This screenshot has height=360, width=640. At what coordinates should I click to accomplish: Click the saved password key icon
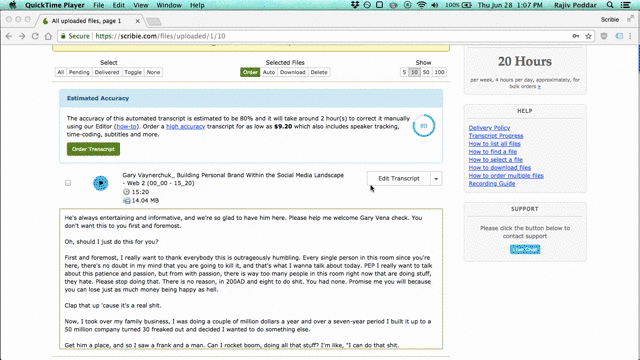(x=576, y=36)
